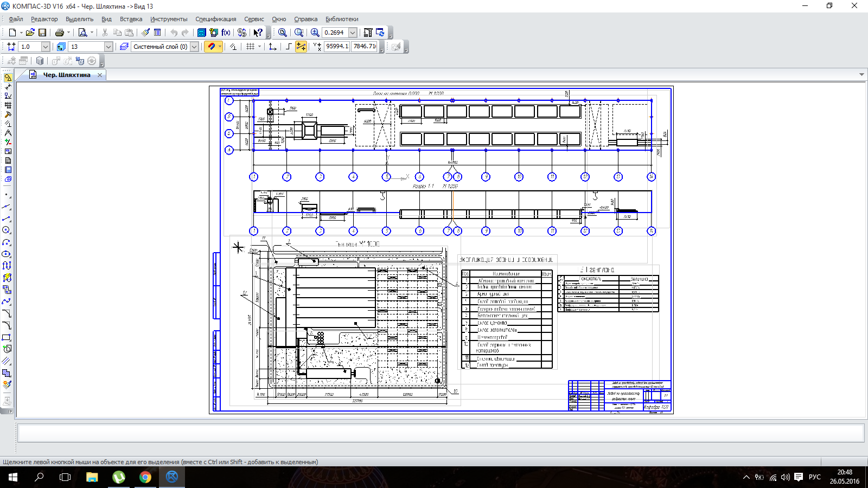Toggle the highlighted rounding mode button
Image resolution: width=868 pixels, height=488 pixels.
(301, 47)
